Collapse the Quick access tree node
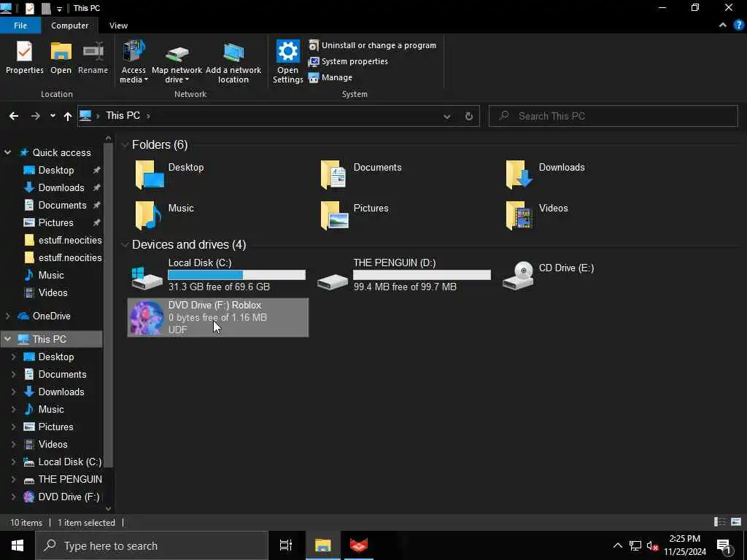This screenshot has width=747, height=560. (7, 152)
